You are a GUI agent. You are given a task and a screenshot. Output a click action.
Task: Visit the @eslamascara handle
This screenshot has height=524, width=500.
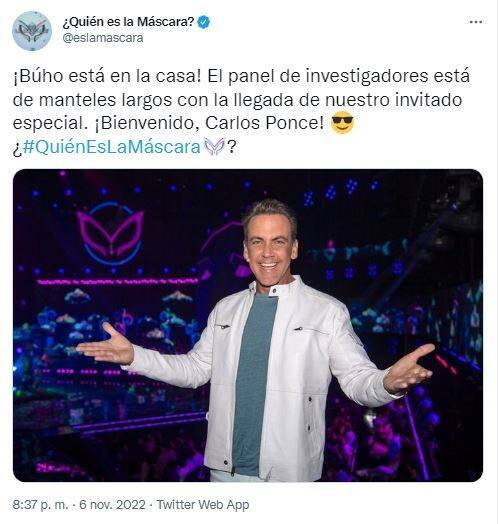point(103,38)
